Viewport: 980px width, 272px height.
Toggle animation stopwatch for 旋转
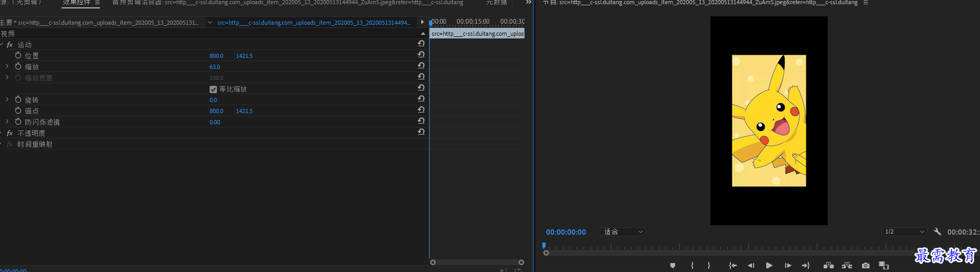tap(18, 99)
